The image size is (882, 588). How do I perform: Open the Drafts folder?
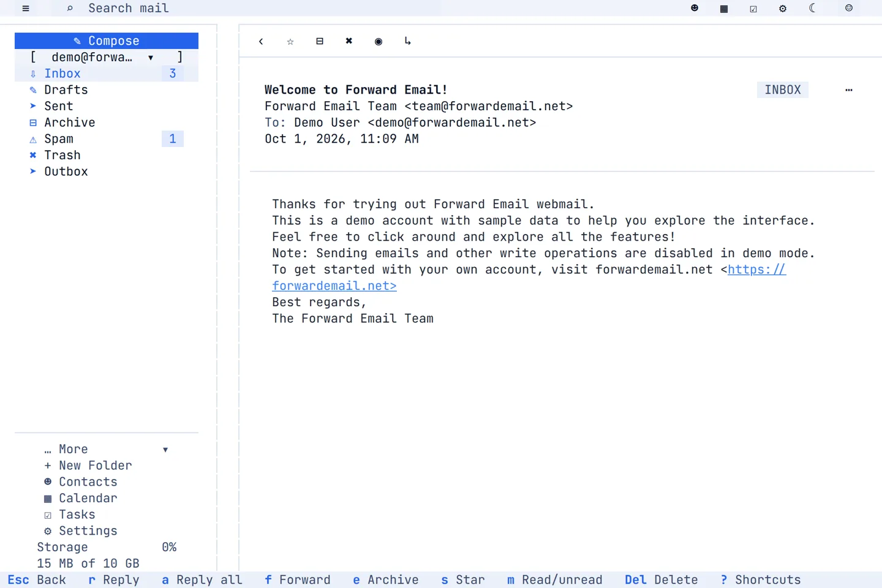(107, 90)
